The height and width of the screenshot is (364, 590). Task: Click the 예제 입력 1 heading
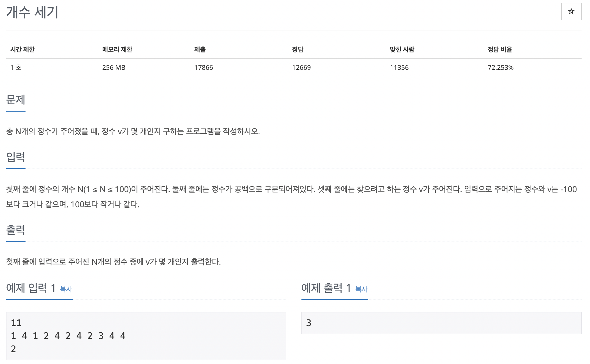click(x=31, y=288)
